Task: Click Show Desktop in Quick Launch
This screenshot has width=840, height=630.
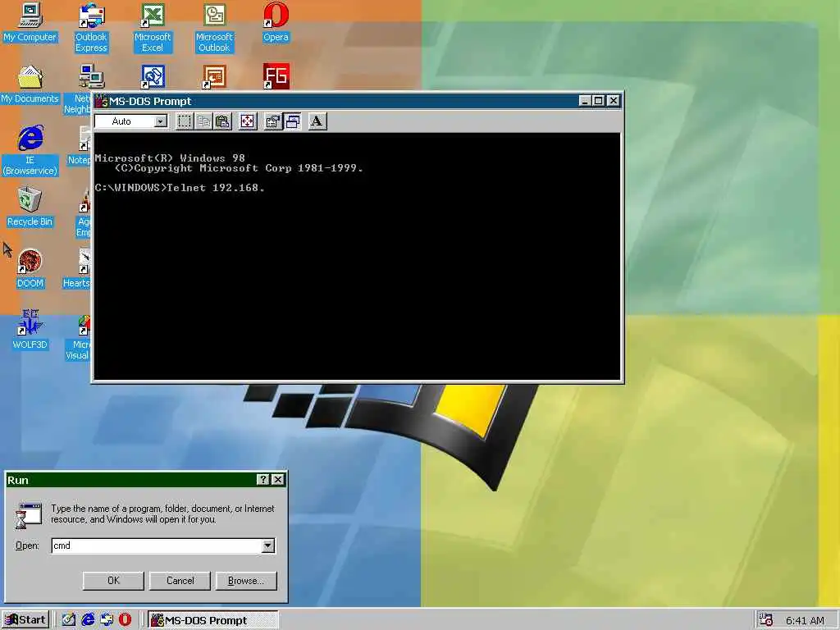Action: click(x=69, y=620)
